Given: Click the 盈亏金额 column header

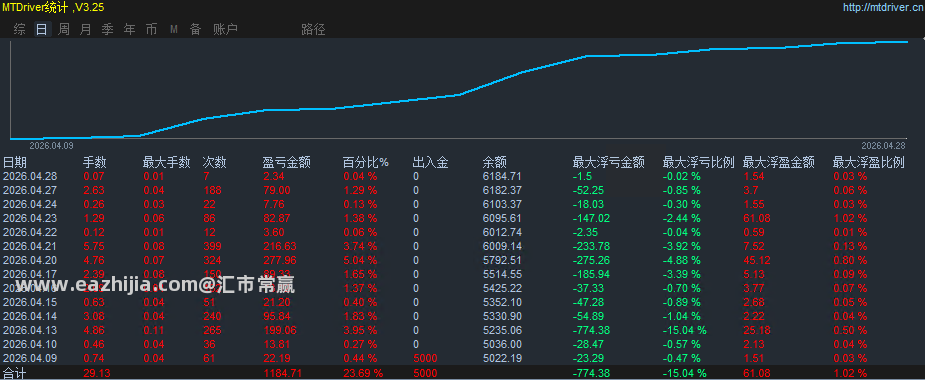Looking at the screenshot, I should pyautogui.click(x=287, y=162).
